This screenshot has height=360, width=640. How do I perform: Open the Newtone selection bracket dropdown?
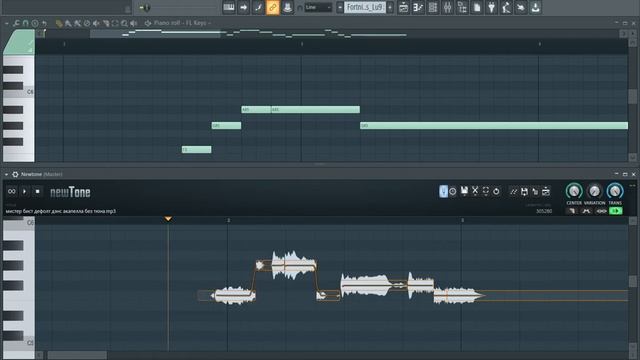[486, 191]
